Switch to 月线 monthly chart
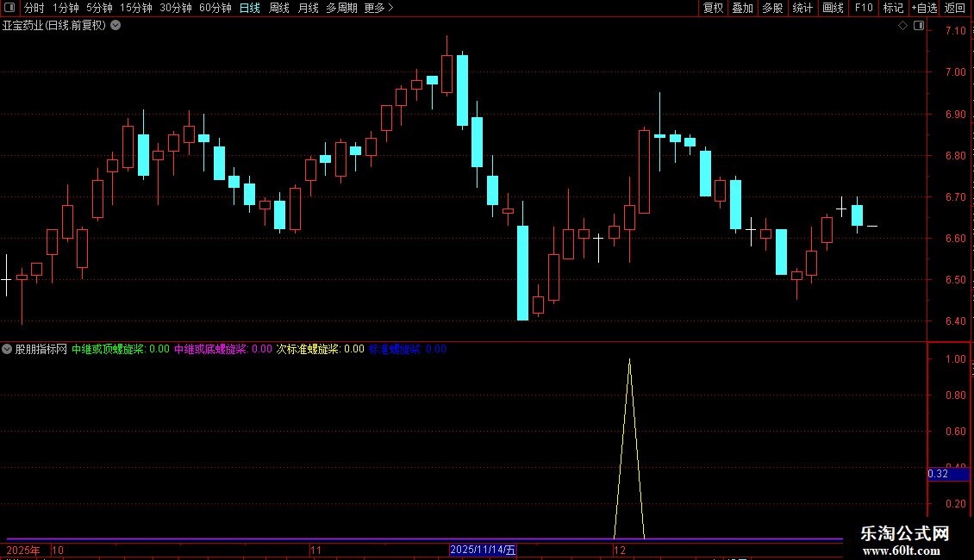 click(308, 8)
